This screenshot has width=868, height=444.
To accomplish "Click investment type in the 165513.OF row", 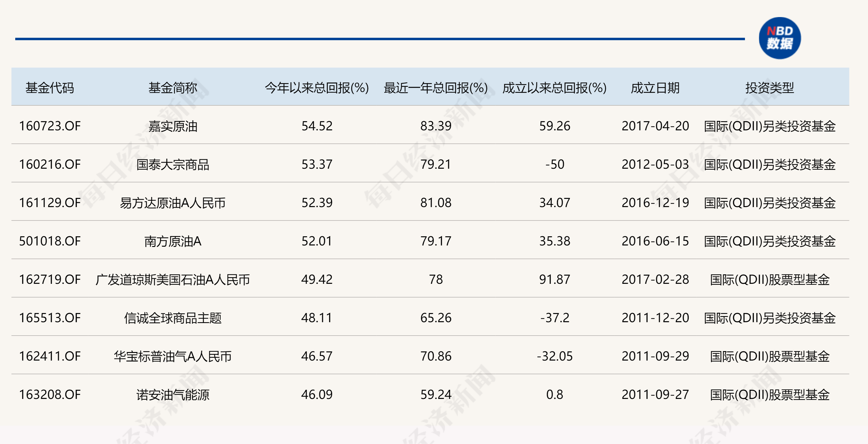I will (x=770, y=318).
